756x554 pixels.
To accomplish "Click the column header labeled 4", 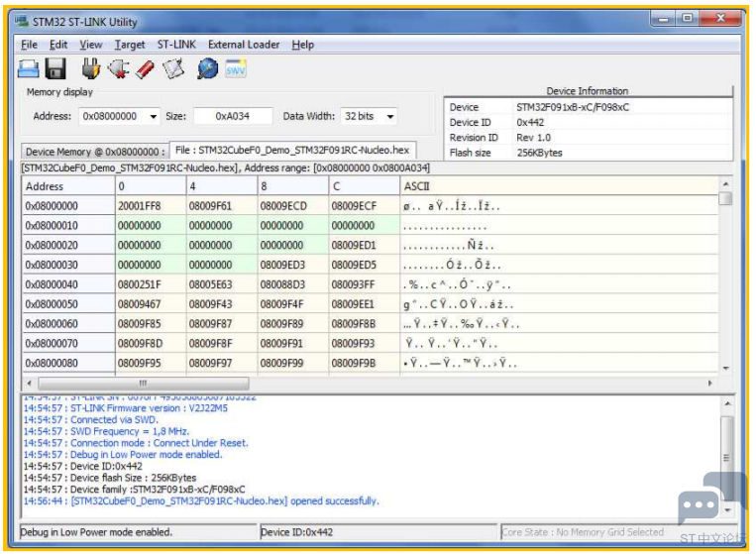I will pyautogui.click(x=222, y=186).
